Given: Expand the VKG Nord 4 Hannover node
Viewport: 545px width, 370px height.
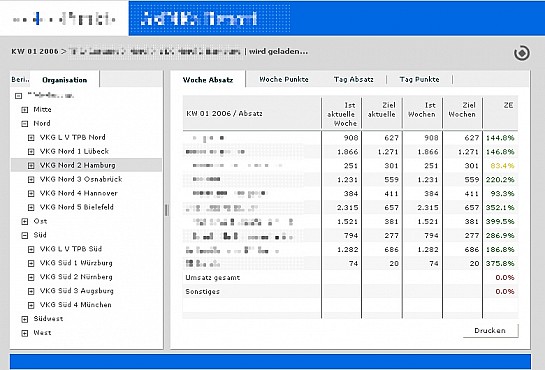Looking at the screenshot, I should coord(31,194).
